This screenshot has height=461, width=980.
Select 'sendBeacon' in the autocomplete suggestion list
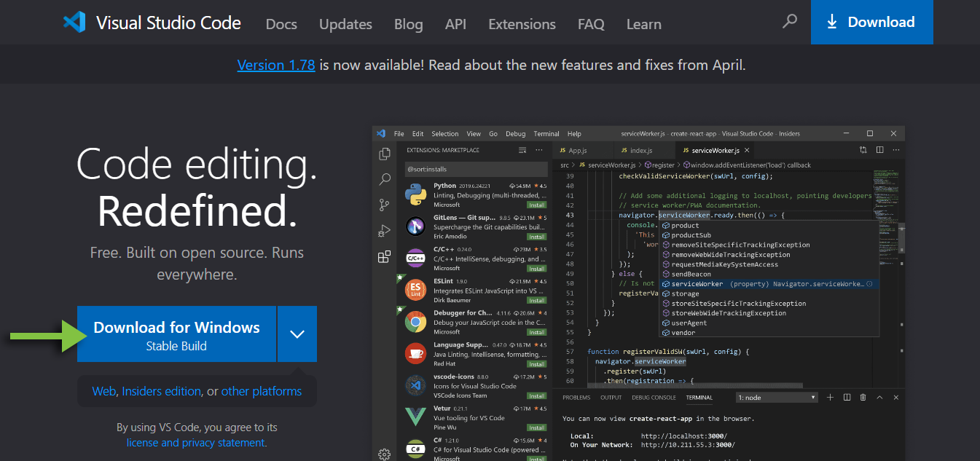tap(768, 275)
